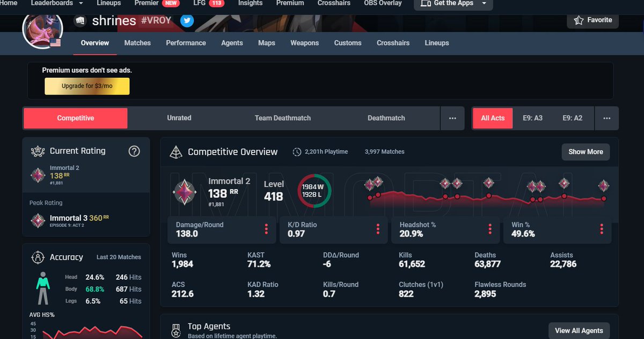The height and width of the screenshot is (339, 644).
Task: Click Upgrade for $3/mo button
Action: pos(87,86)
